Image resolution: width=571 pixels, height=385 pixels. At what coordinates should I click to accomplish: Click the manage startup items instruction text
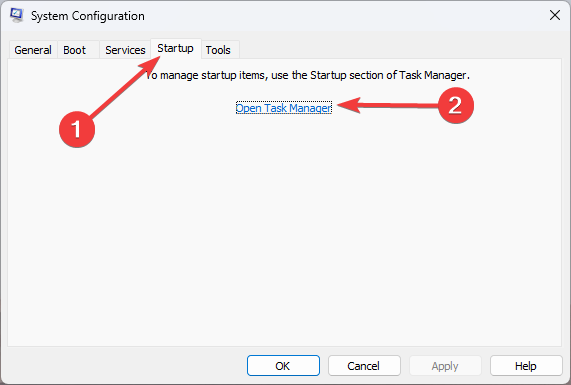pos(308,75)
